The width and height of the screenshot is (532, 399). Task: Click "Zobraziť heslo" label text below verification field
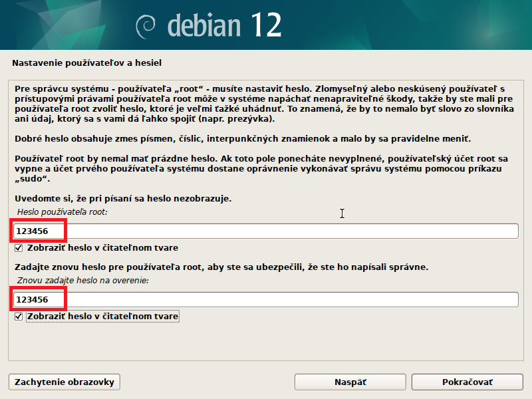(x=102, y=317)
